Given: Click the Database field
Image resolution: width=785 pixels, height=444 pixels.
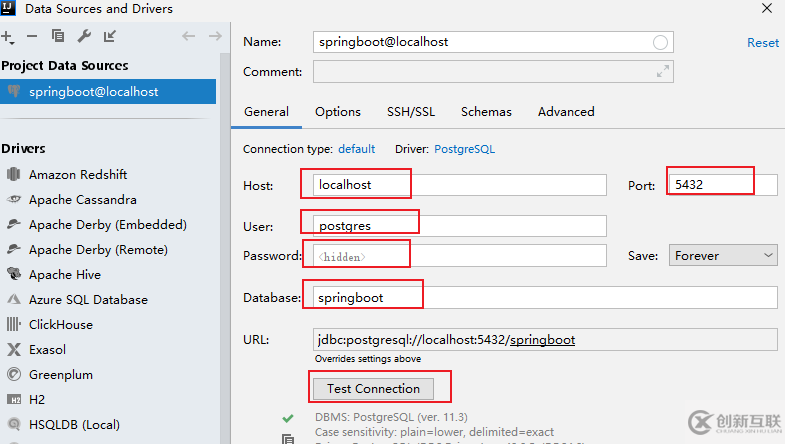Looking at the screenshot, I should (x=545, y=298).
